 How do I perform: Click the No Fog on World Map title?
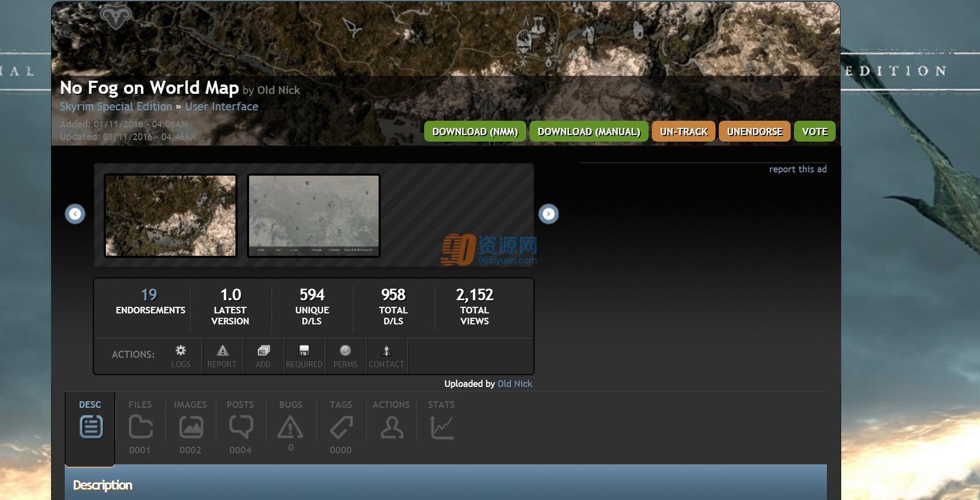pyautogui.click(x=149, y=88)
